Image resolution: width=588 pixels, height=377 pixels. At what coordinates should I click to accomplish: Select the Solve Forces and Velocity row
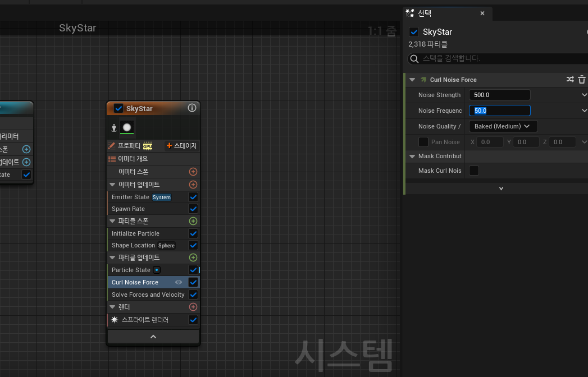pyautogui.click(x=153, y=295)
